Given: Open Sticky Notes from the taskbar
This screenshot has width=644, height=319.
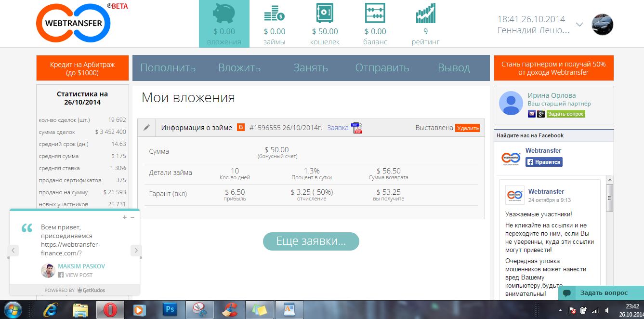Looking at the screenshot, I should click(259, 309).
